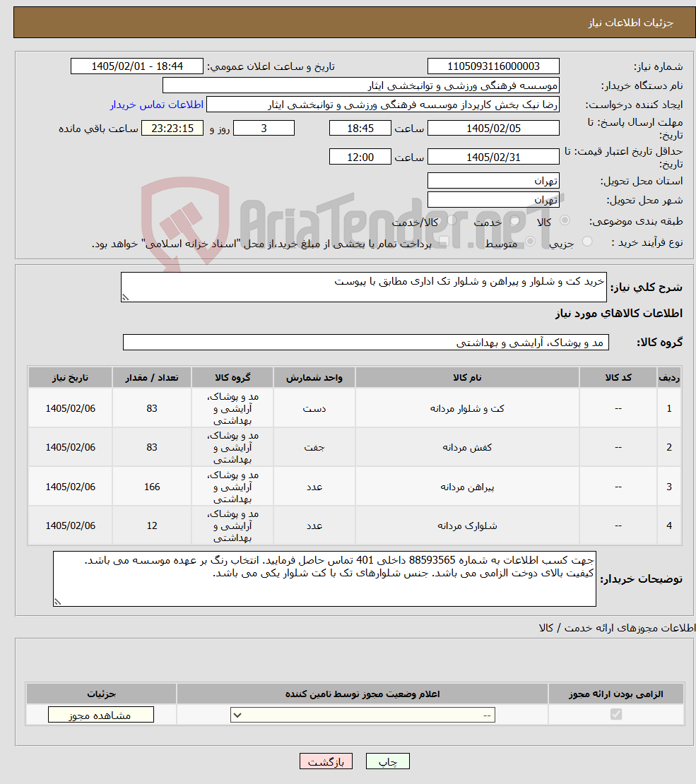Click the پیراهن مردانه cell

pyautogui.click(x=467, y=487)
